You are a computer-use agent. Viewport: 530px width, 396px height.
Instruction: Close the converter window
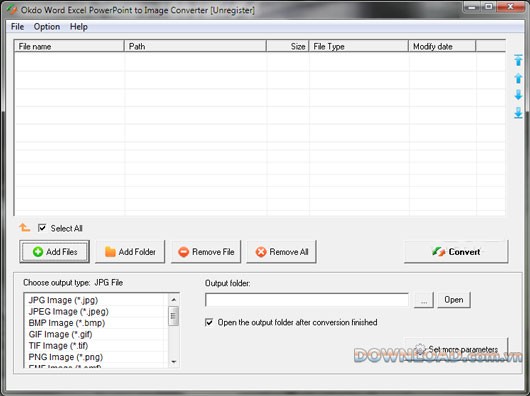pos(511,7)
